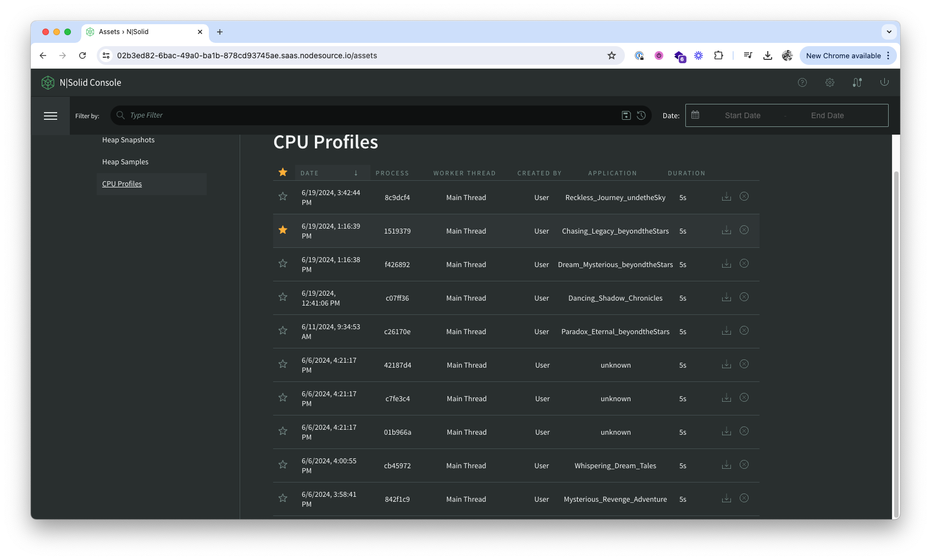The image size is (931, 560).
Task: Toggle the favorites filter star in the header
Action: (x=283, y=172)
